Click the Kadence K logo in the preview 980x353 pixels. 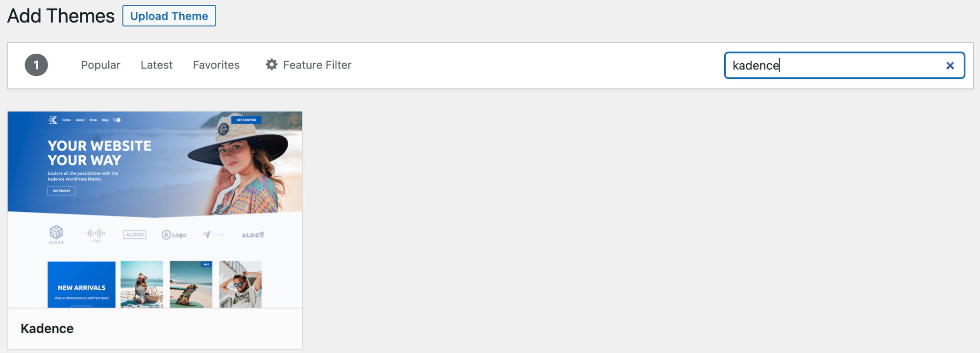[x=53, y=120]
